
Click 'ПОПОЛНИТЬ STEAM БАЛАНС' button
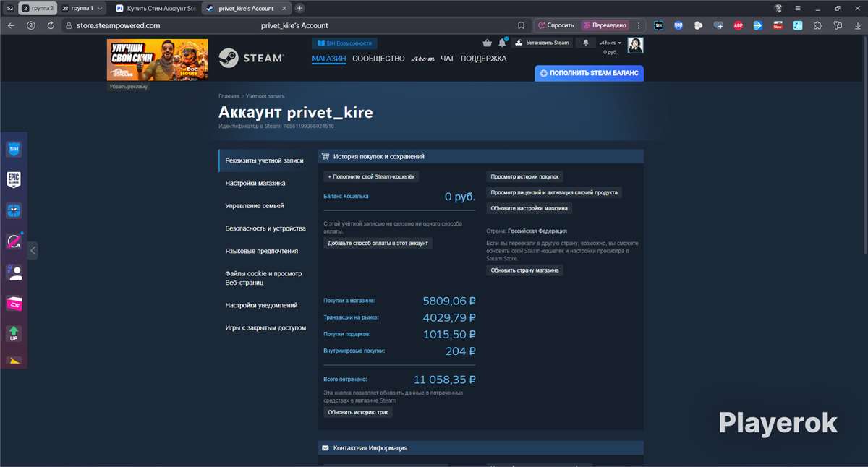point(589,73)
